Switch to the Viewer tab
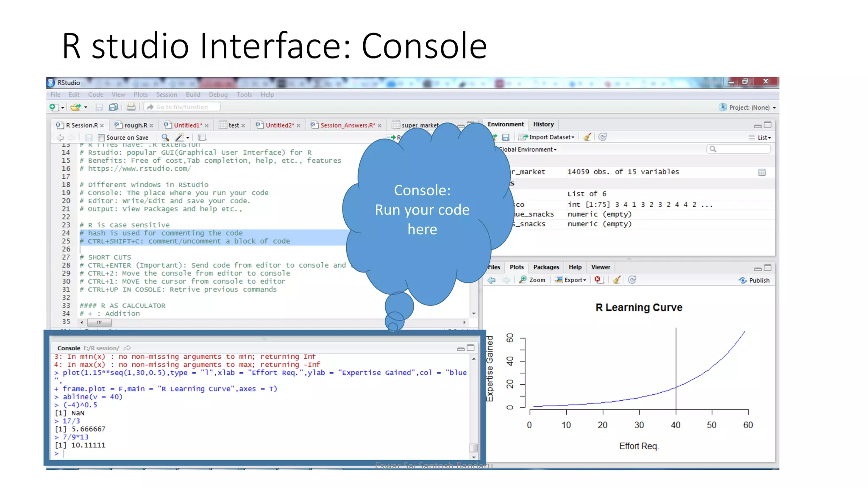The width and height of the screenshot is (868, 488). pyautogui.click(x=601, y=267)
